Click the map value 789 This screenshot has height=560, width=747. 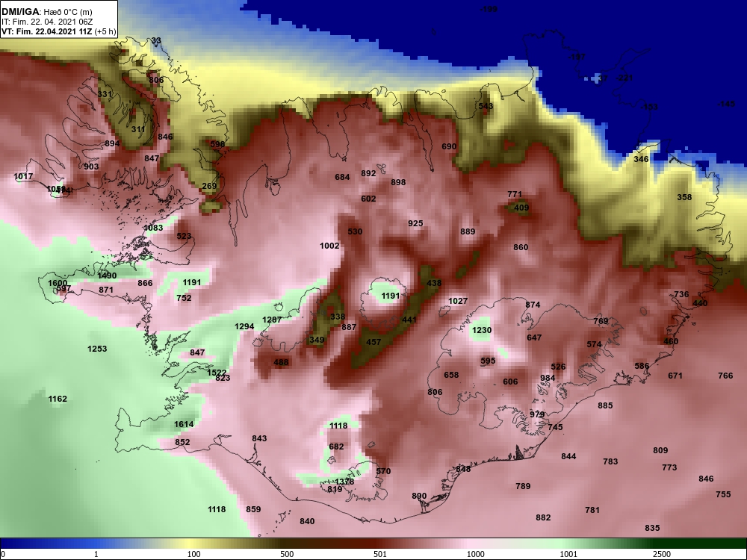(523, 486)
